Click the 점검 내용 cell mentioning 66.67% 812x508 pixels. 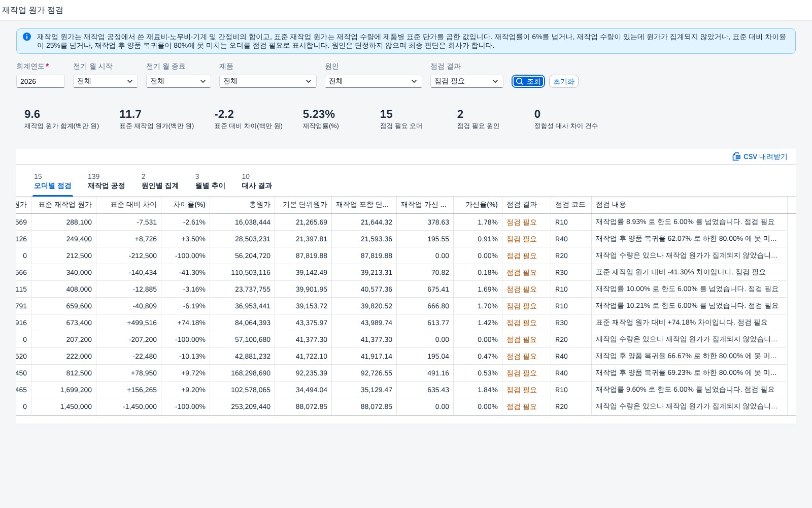pos(689,356)
